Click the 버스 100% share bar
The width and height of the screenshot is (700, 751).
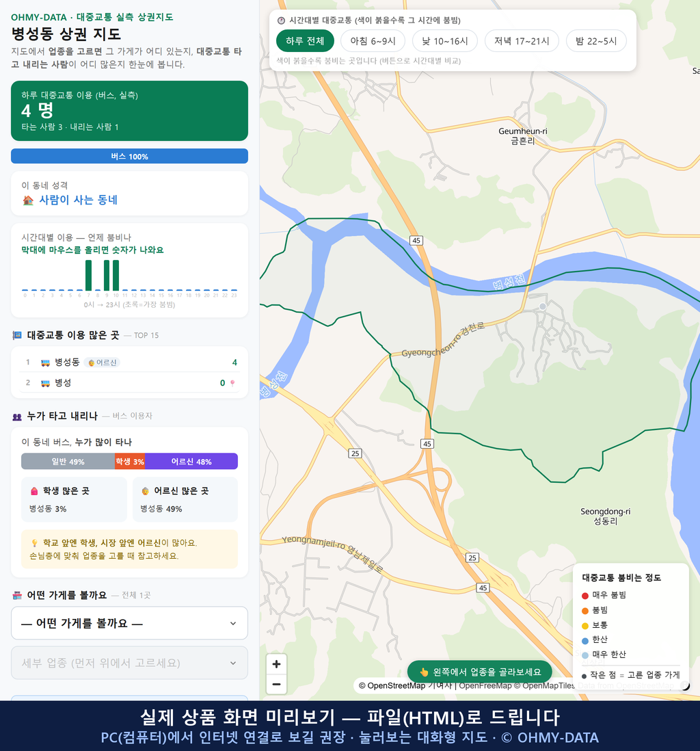click(x=129, y=156)
